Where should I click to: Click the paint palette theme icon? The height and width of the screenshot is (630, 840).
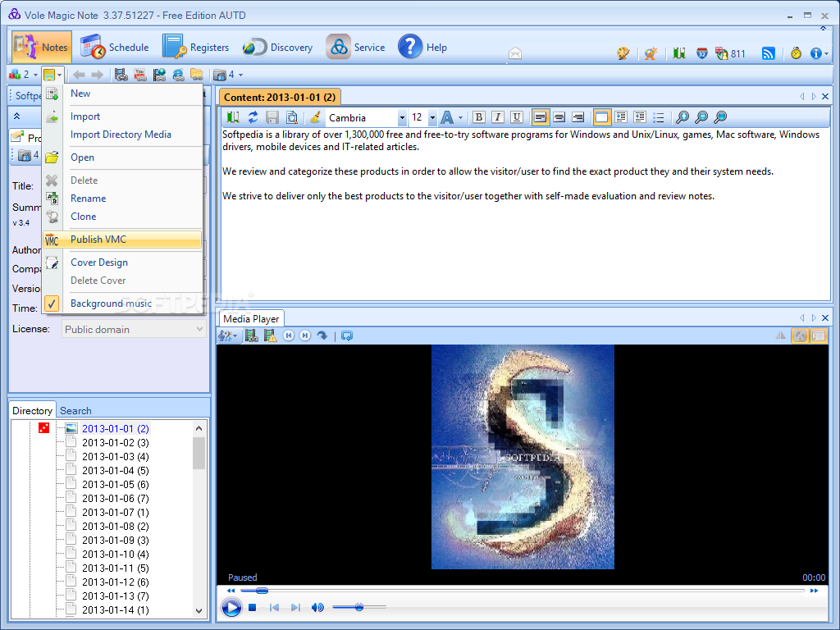click(623, 53)
